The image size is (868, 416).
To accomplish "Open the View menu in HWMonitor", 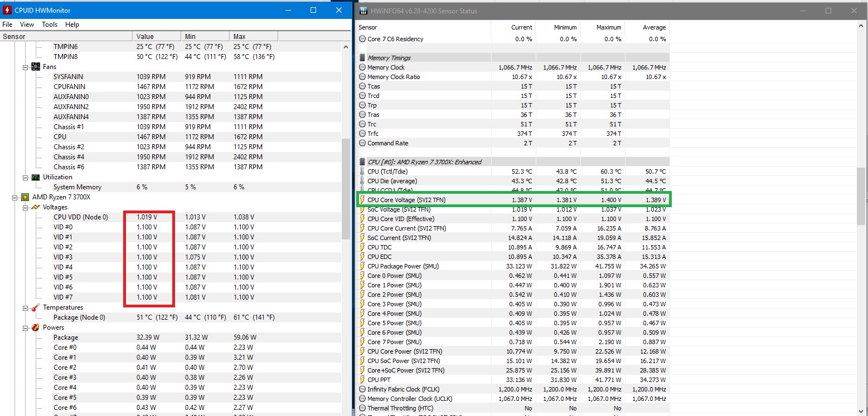I will tap(27, 25).
